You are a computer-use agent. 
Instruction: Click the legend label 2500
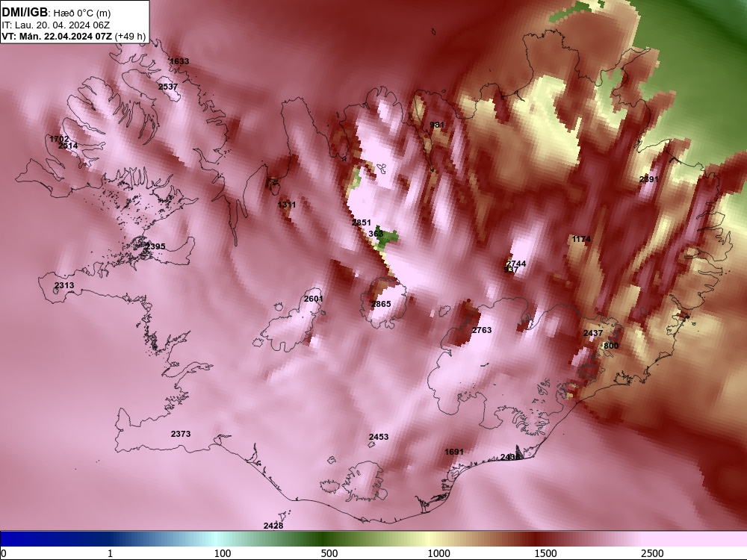click(x=652, y=553)
